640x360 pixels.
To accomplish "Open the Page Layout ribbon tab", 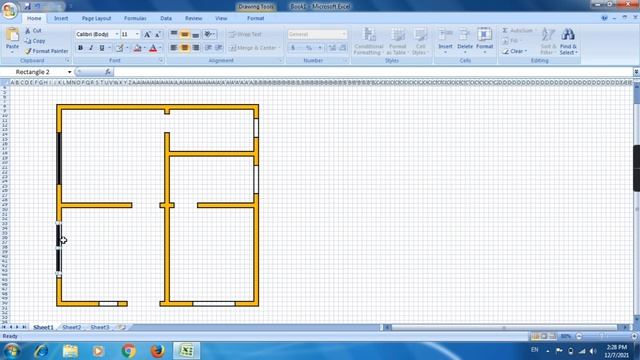I will (96, 18).
